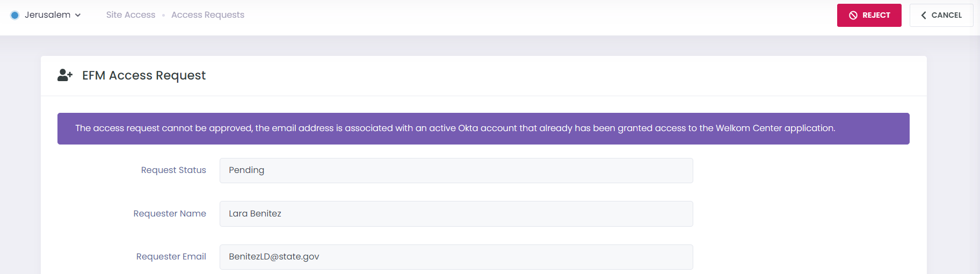Image resolution: width=980 pixels, height=274 pixels.
Task: Click the Requester Email field
Action: pos(456,257)
